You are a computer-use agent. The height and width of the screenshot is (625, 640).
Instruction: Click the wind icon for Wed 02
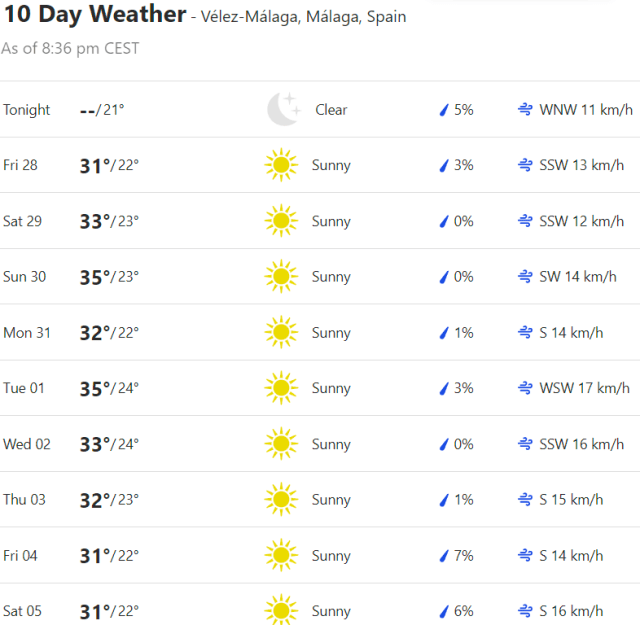click(x=525, y=444)
